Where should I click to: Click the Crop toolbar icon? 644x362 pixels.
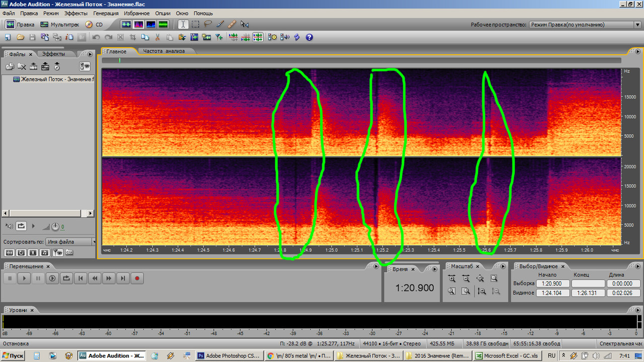(133, 37)
